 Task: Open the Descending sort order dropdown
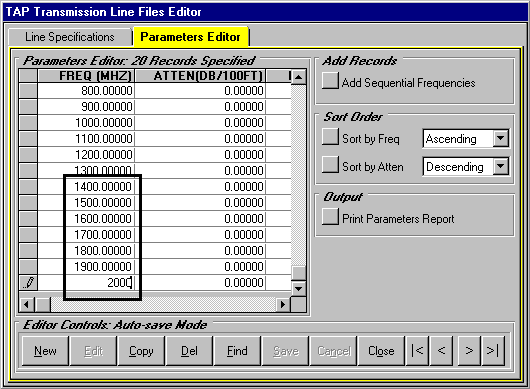tap(501, 166)
